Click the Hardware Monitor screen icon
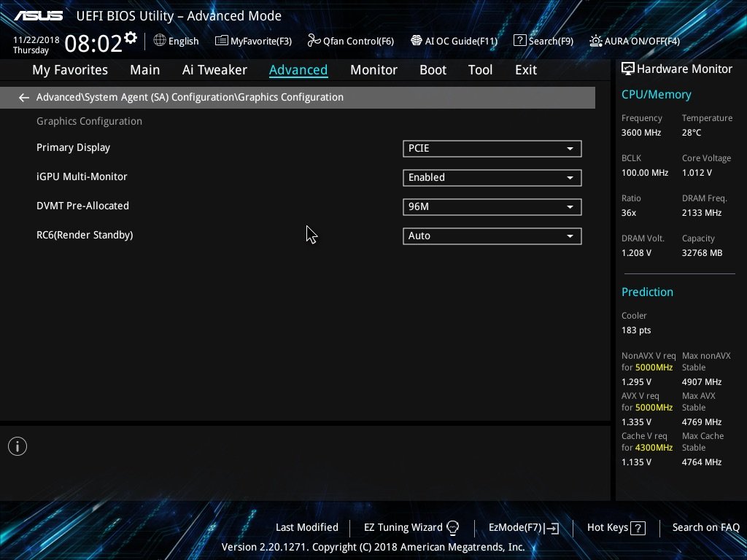 click(x=628, y=69)
